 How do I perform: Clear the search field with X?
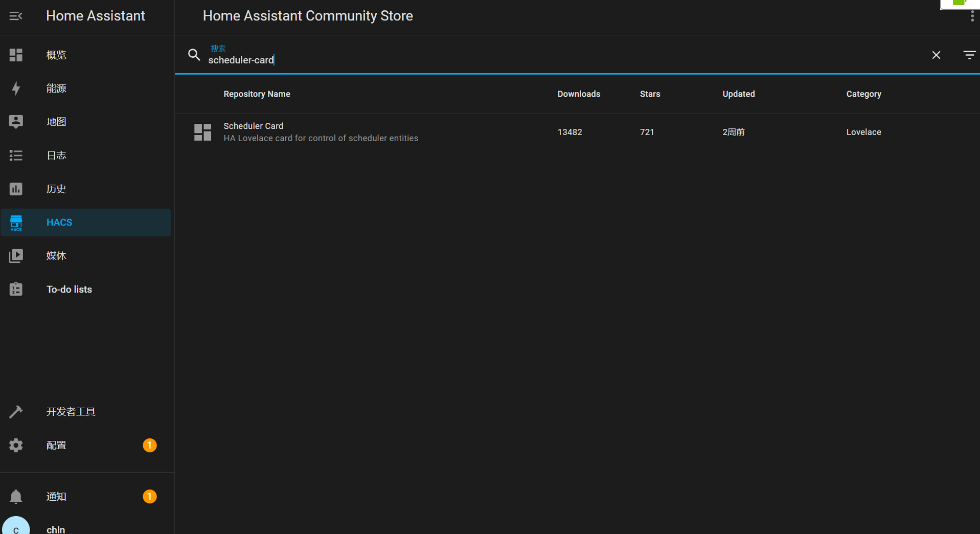(936, 55)
